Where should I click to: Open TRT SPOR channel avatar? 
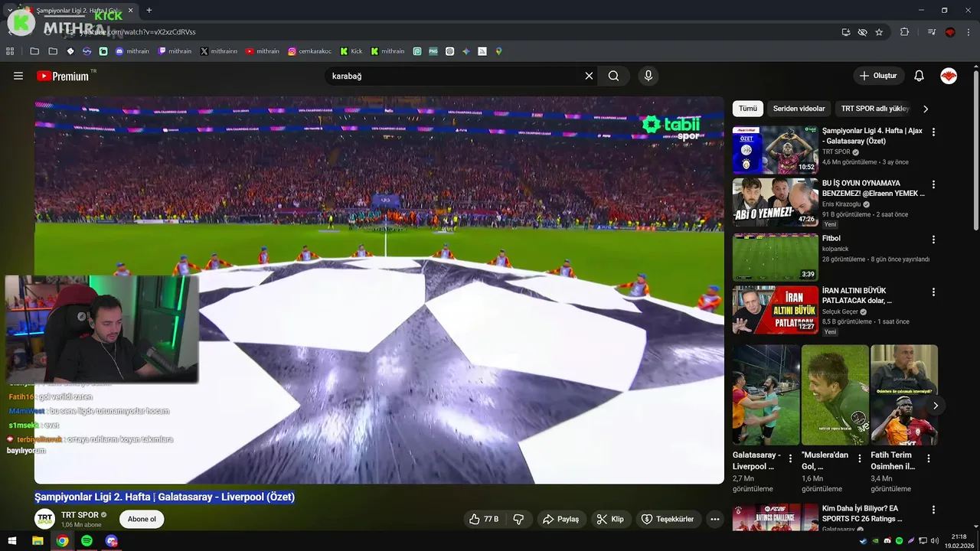pyautogui.click(x=45, y=519)
